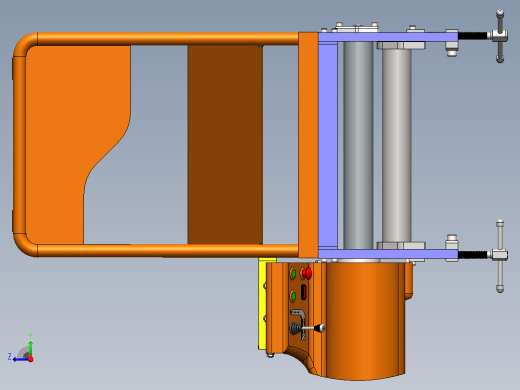Viewport: 520px width, 390px height.
Task: Select the red emergency stop button on the model
Action: pyautogui.click(x=307, y=273)
